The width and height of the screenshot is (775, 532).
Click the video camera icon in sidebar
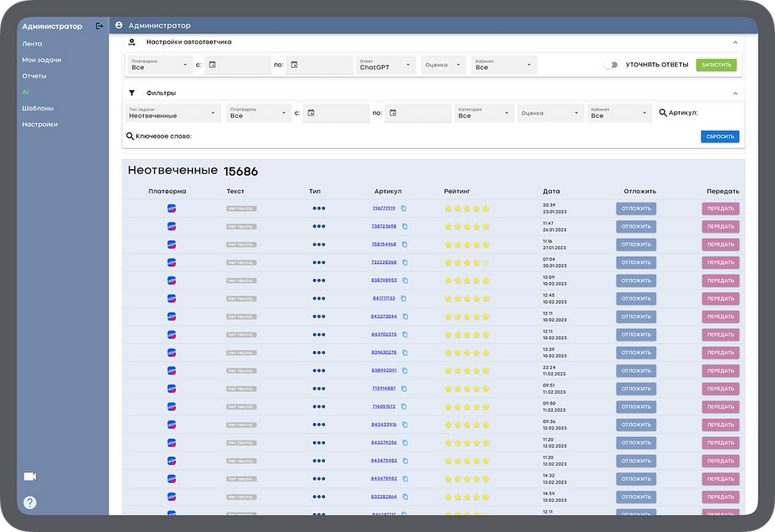(30, 476)
